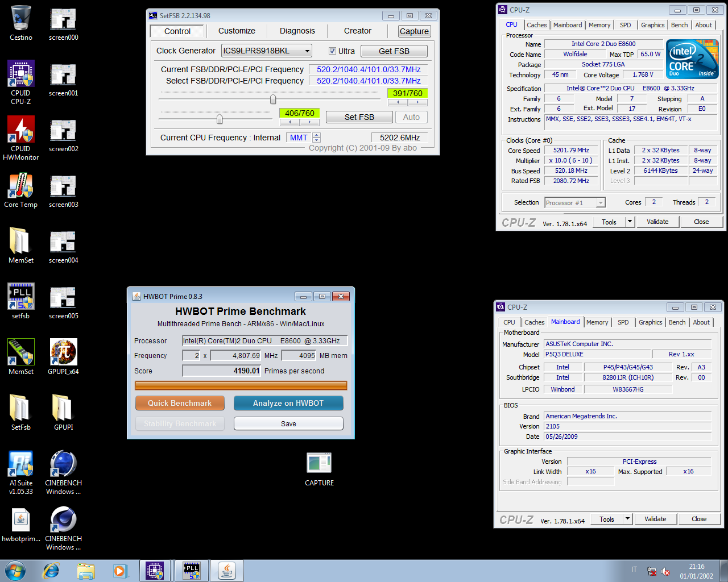The width and height of the screenshot is (728, 582).
Task: Open Windows Explorer from taskbar
Action: pos(86,571)
